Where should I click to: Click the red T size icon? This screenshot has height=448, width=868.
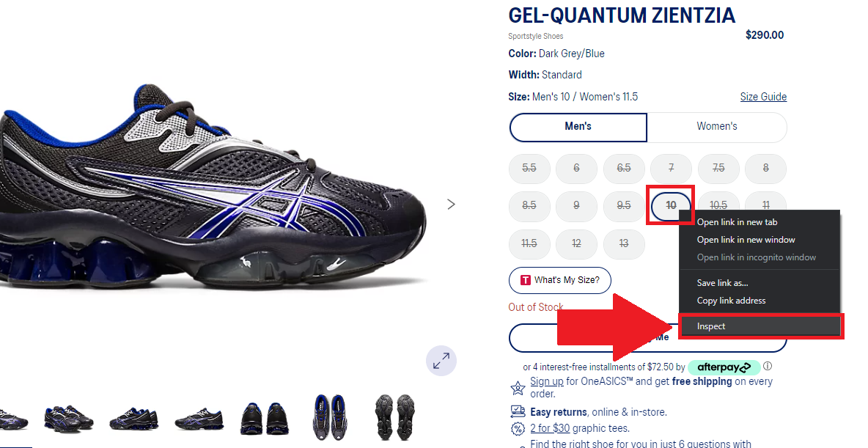pos(525,280)
